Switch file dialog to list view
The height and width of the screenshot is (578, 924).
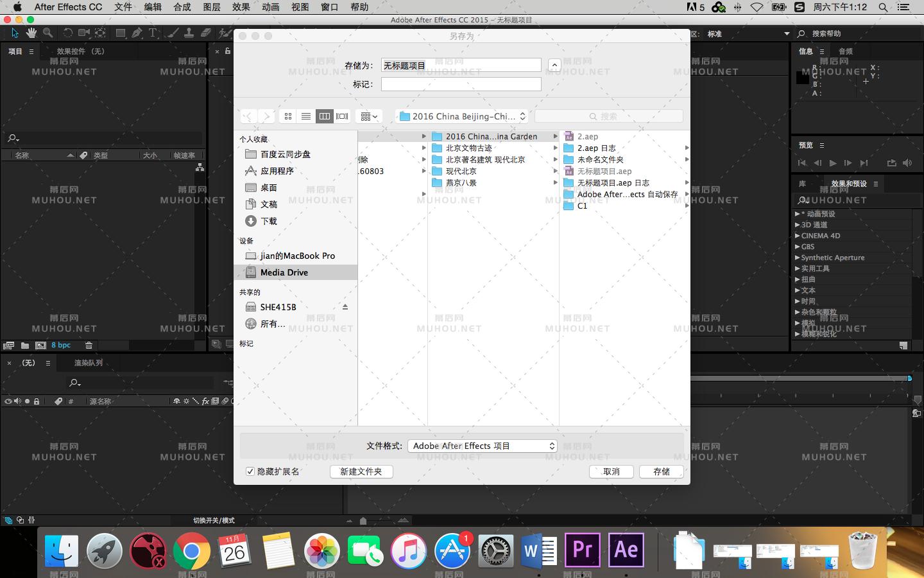306,116
